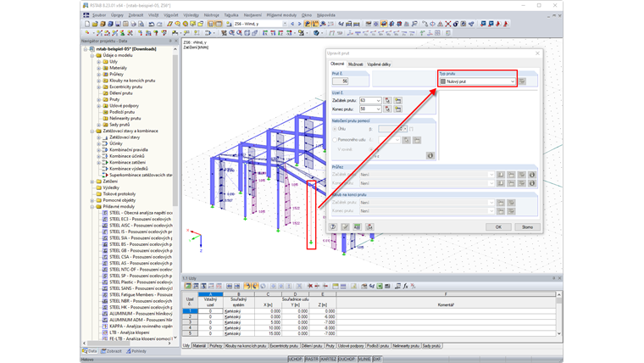Select the Úhlu radio button
Image resolution: width=644 pixels, height=363 pixels.
pyautogui.click(x=335, y=129)
